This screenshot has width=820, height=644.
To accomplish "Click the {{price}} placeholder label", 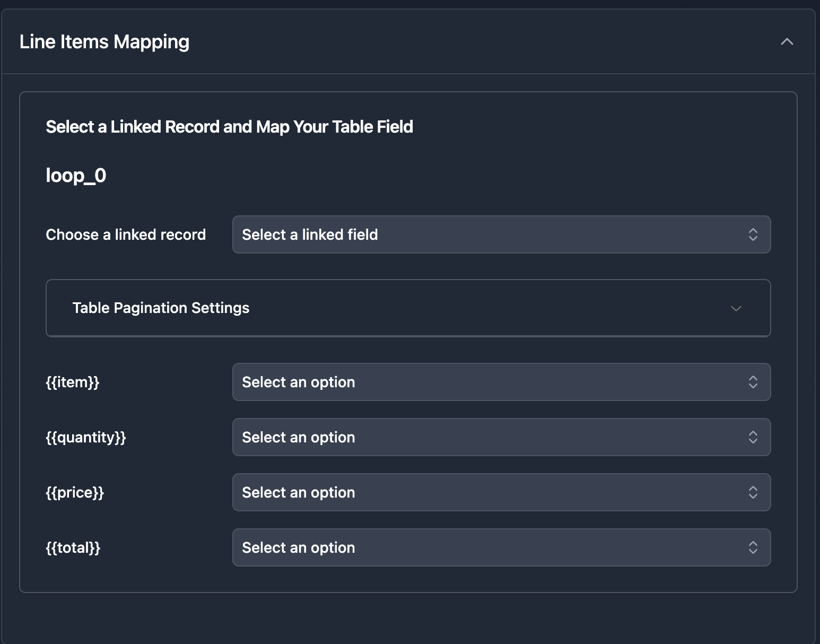I will (x=75, y=492).
